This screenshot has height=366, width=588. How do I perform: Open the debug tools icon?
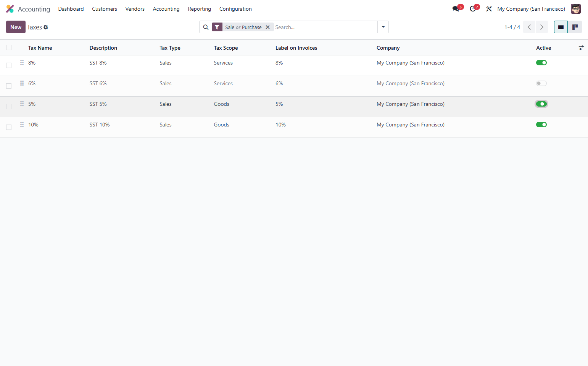point(489,9)
